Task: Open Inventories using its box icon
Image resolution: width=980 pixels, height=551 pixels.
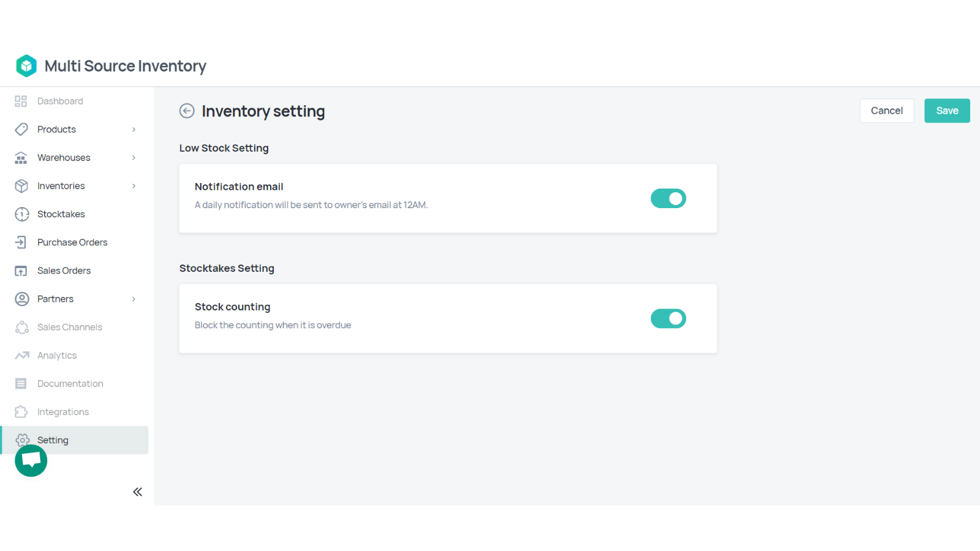Action: (x=20, y=186)
